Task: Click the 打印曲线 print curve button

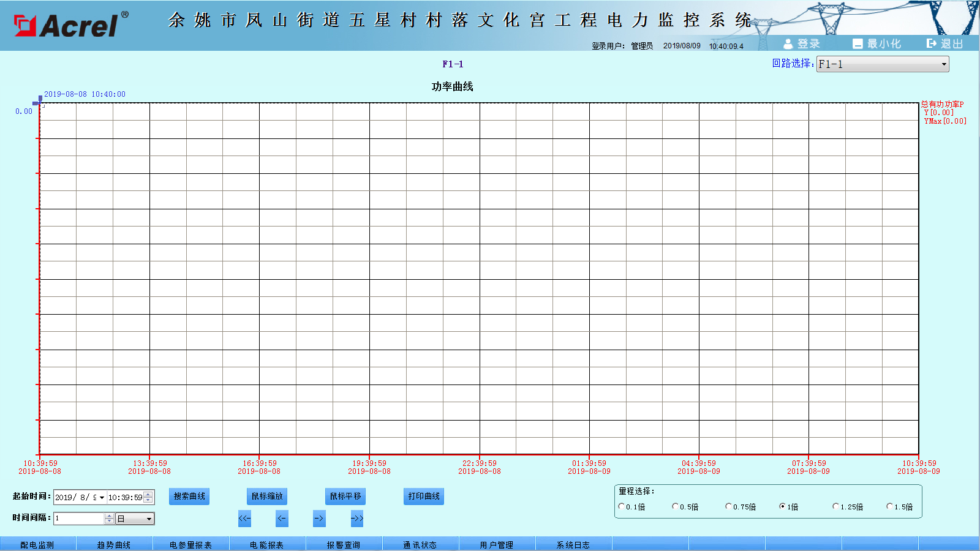Action: click(x=424, y=496)
